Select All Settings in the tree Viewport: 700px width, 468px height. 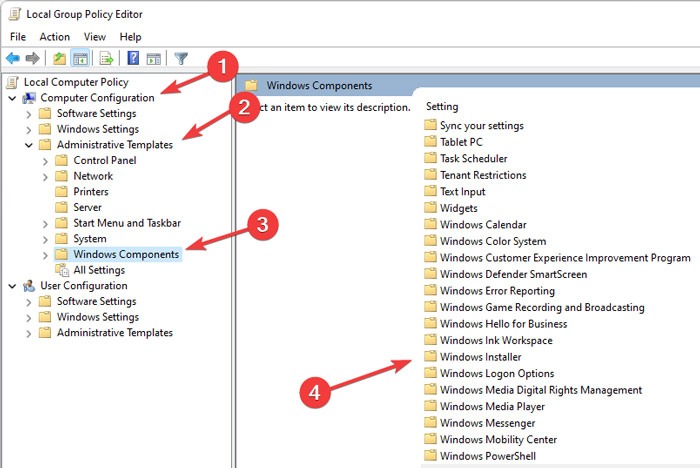click(x=99, y=270)
